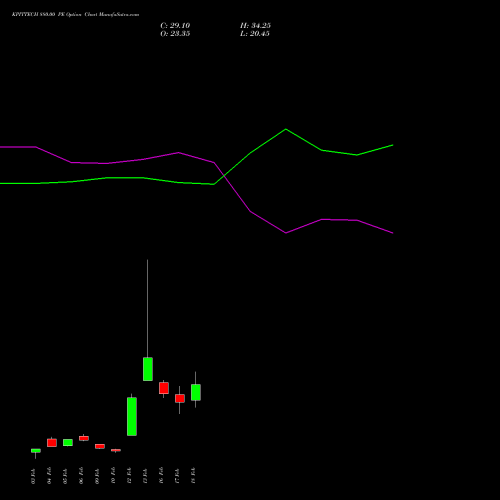The image size is (500, 500).
Task: Select the 03 Feb date label
Action: (x=33, y=476)
